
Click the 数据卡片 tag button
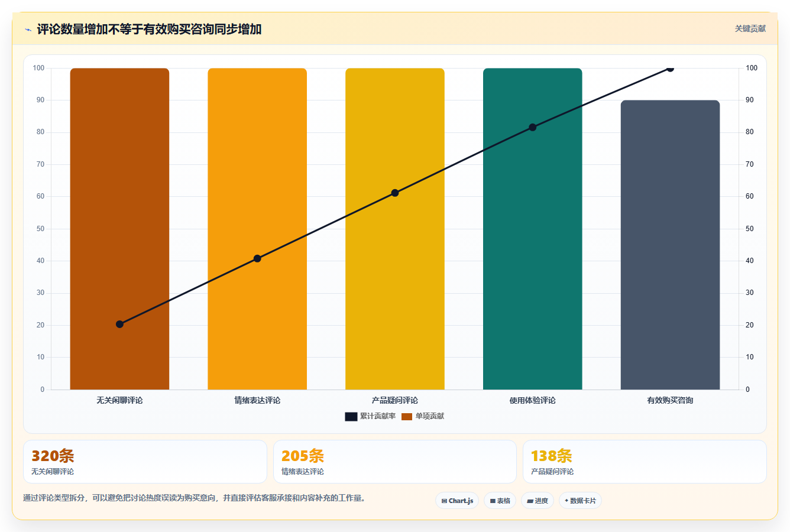click(580, 501)
